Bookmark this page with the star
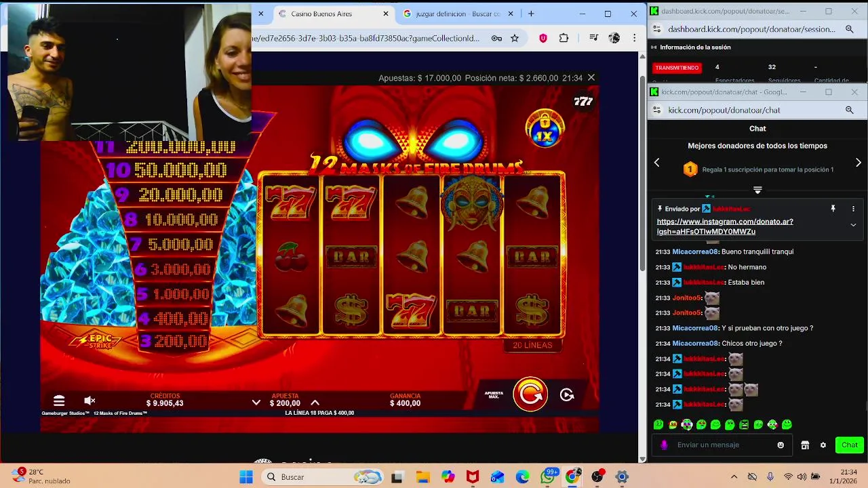The image size is (868, 488). (x=515, y=38)
